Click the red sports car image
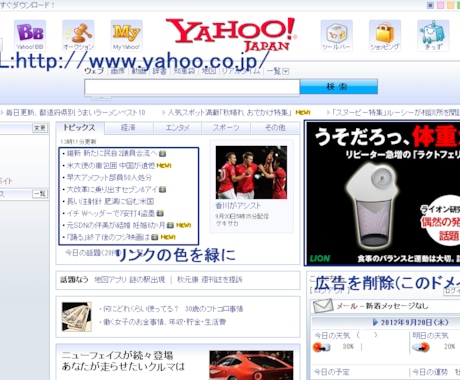Viewport: 460px width, 380px height. click(x=251, y=365)
